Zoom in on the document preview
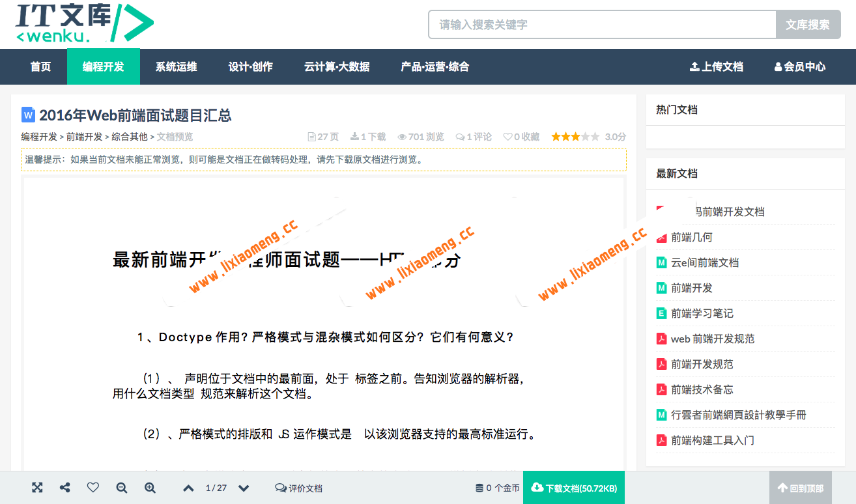The height and width of the screenshot is (504, 856). pos(150,487)
